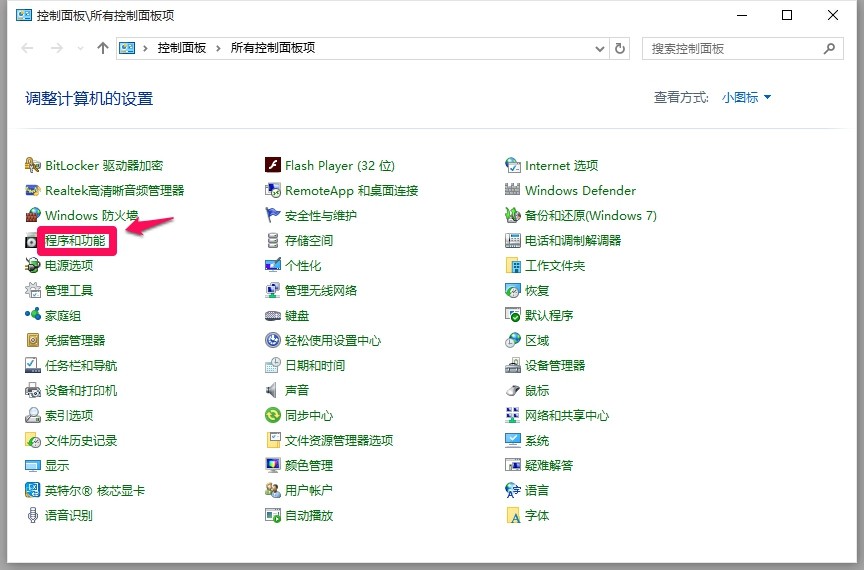The width and height of the screenshot is (864, 570).
Task: Open the 索引选项 link
Action: [69, 415]
